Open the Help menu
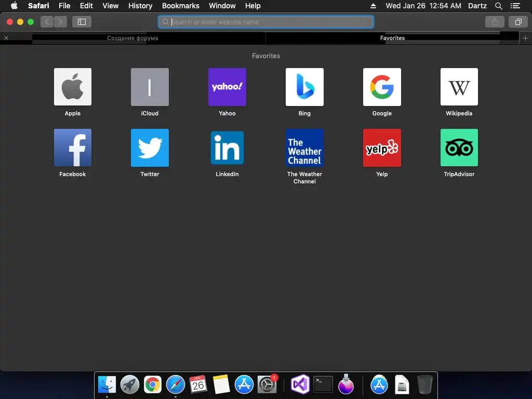Viewport: 532px width, 399px height. pyautogui.click(x=253, y=6)
